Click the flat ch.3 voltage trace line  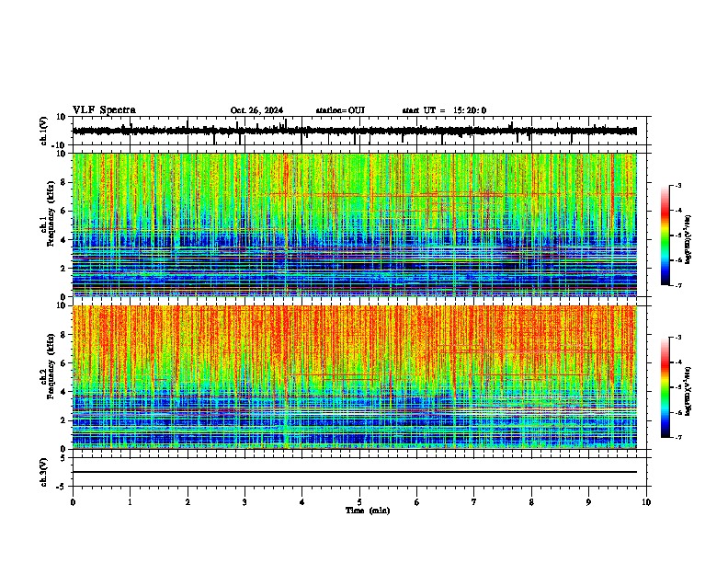(354, 472)
